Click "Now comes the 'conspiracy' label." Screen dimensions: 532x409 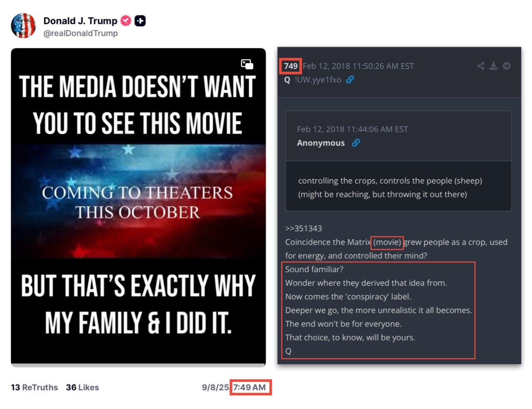point(348,297)
